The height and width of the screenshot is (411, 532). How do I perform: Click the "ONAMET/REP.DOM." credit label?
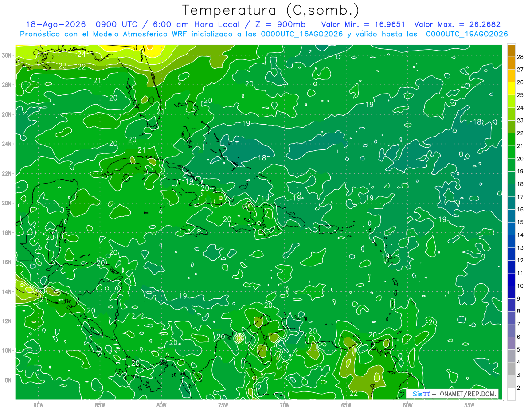tap(468, 394)
